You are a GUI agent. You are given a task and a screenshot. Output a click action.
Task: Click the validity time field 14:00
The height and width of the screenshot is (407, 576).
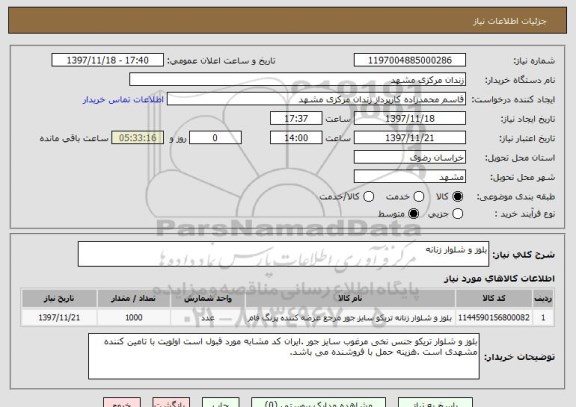tap(296, 138)
